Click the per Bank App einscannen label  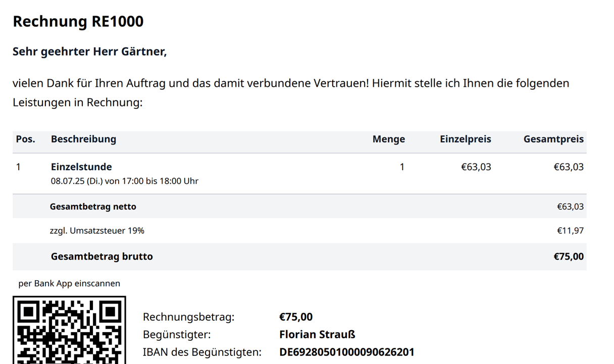click(x=70, y=283)
